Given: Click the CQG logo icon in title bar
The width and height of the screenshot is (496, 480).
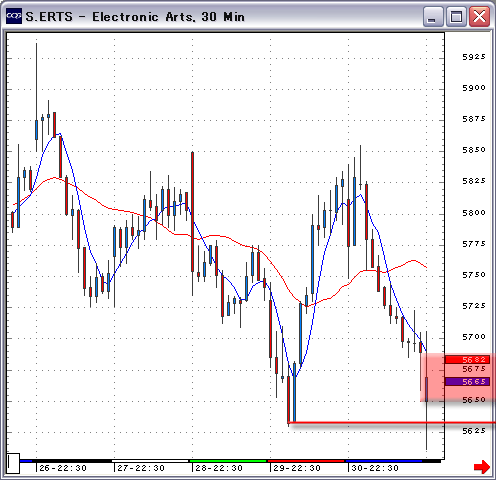Looking at the screenshot, I should point(14,16).
